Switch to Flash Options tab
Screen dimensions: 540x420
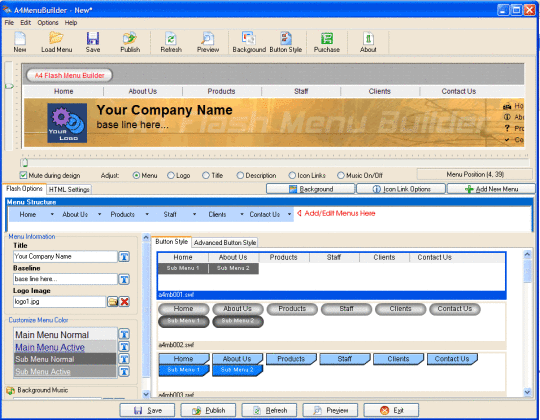24,189
